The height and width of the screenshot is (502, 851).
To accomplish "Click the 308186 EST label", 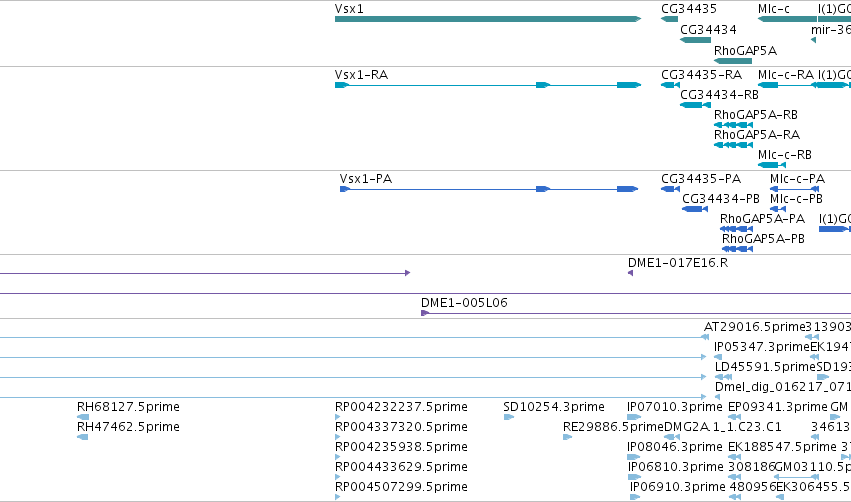I will coord(752,467).
